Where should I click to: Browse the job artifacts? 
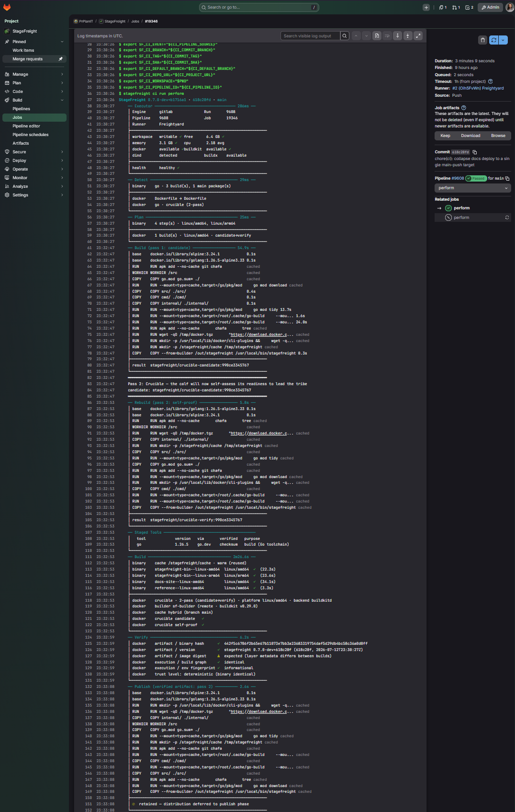click(x=498, y=136)
